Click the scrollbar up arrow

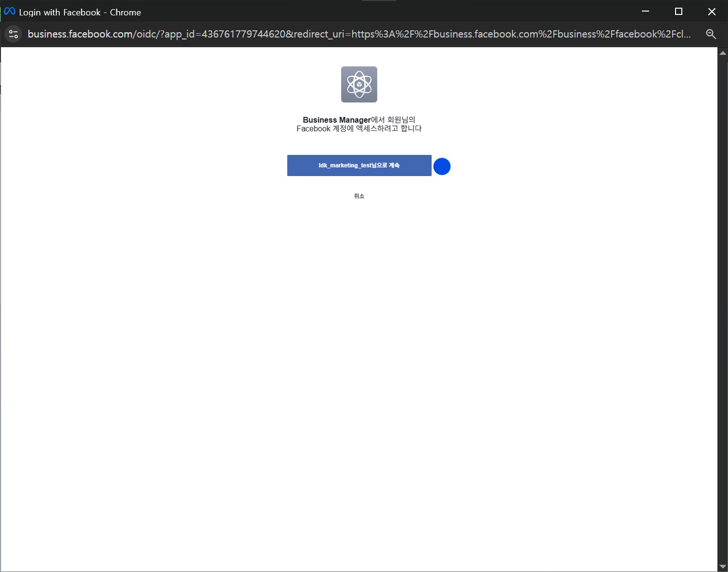click(x=722, y=52)
